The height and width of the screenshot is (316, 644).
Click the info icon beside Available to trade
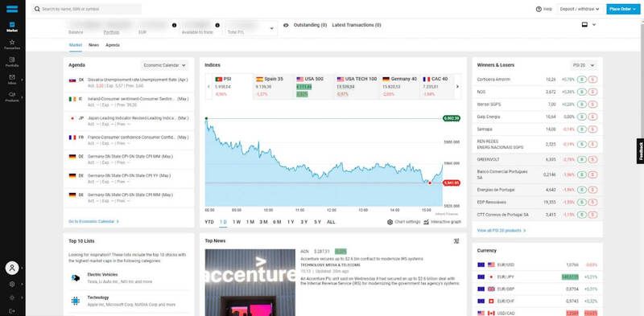217,26
